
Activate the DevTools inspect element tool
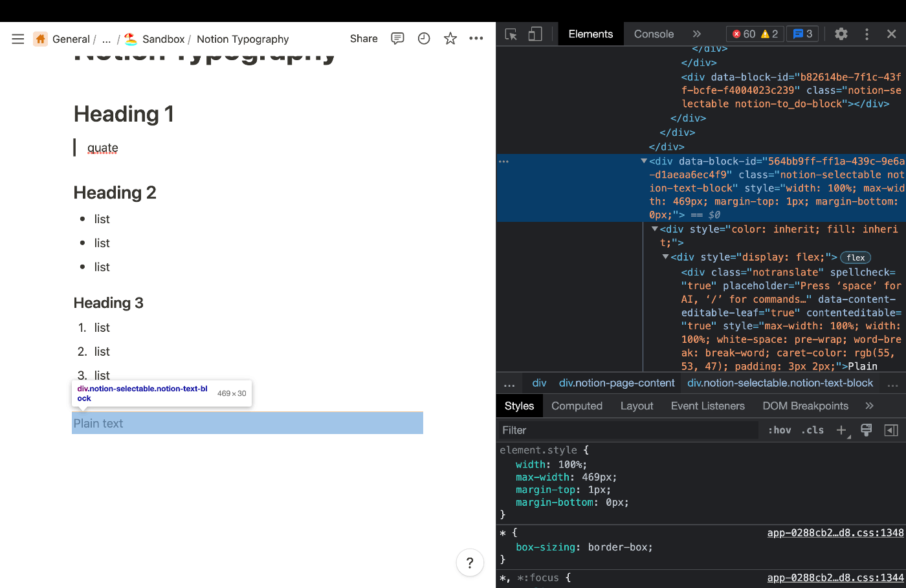click(511, 34)
